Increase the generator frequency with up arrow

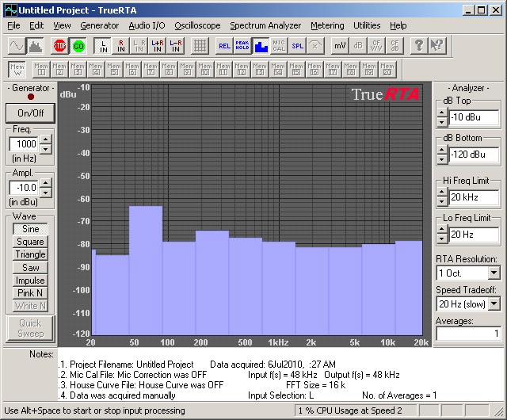pyautogui.click(x=45, y=139)
